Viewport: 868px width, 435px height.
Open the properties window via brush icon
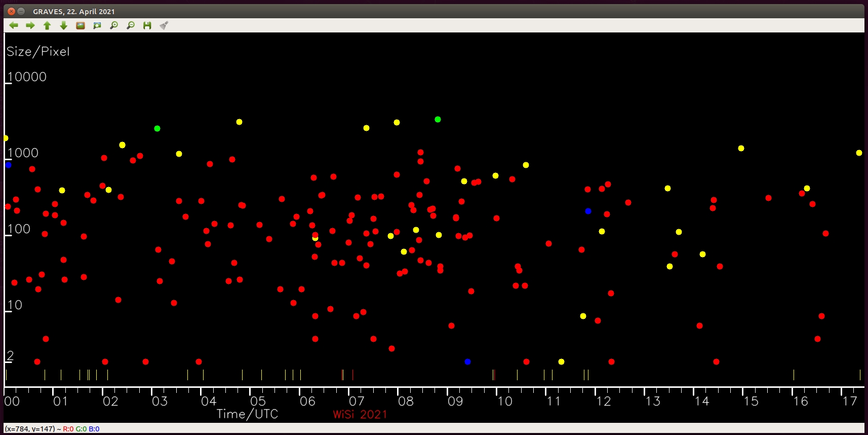coord(164,25)
